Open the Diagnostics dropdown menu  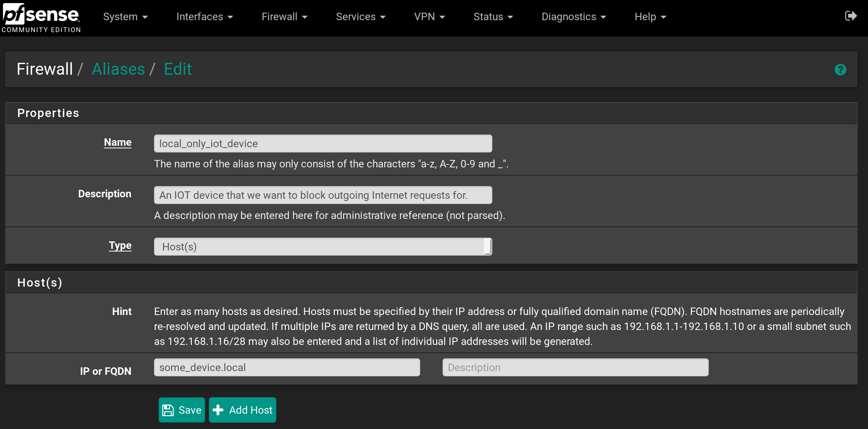(x=573, y=17)
